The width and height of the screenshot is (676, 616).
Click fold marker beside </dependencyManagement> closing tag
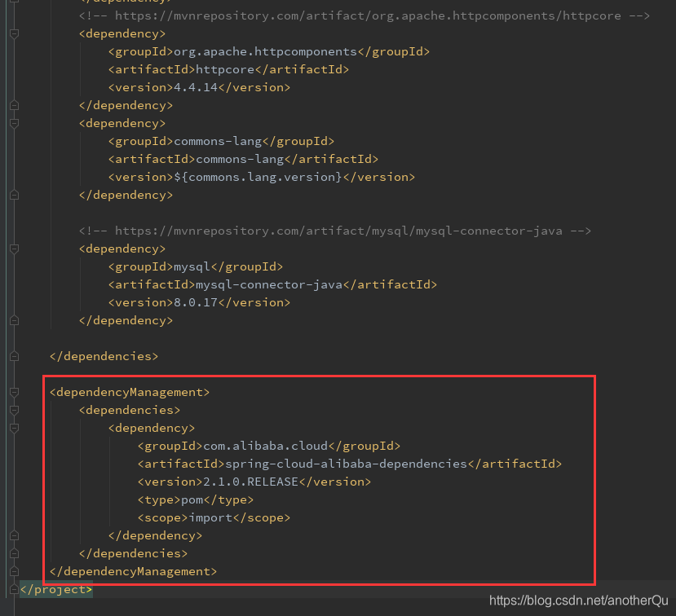pos(14,571)
